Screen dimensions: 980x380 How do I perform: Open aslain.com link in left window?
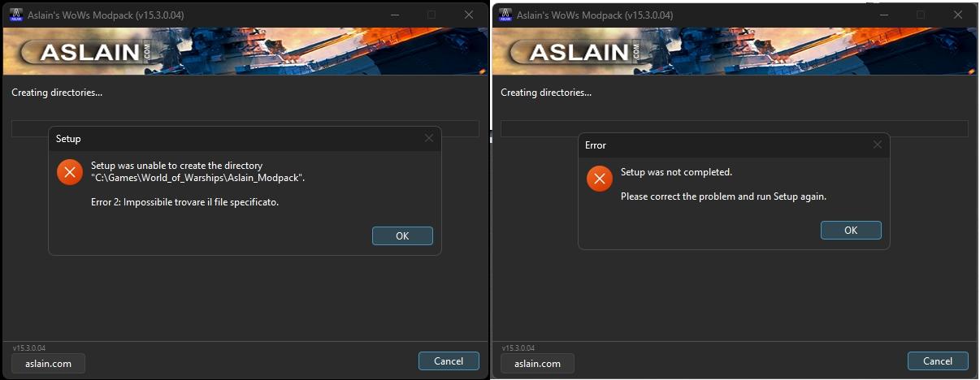tap(48, 363)
